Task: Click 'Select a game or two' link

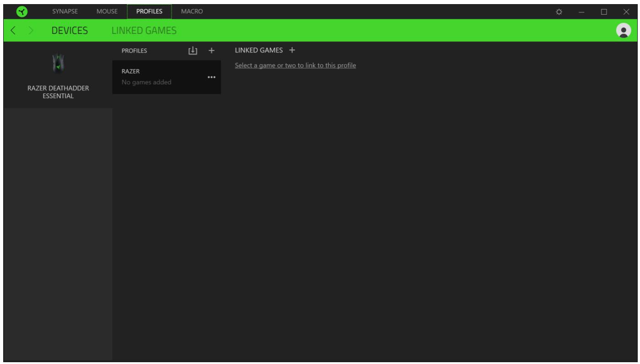Action: tap(295, 65)
